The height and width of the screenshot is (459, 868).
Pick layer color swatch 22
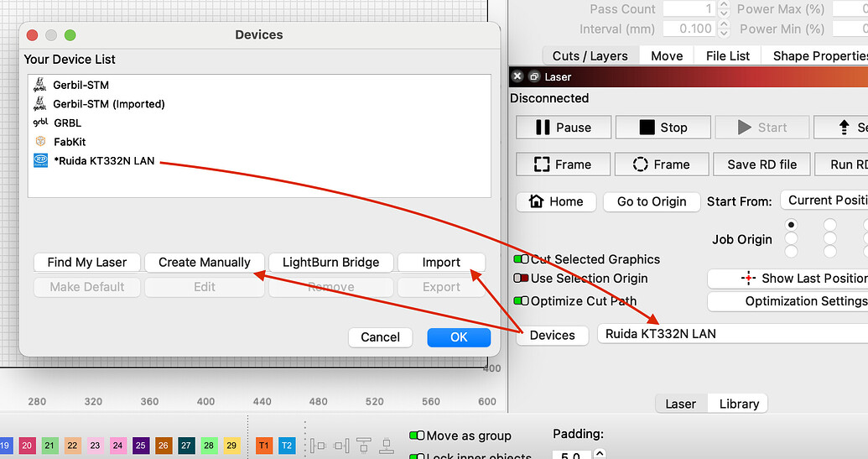(x=72, y=446)
